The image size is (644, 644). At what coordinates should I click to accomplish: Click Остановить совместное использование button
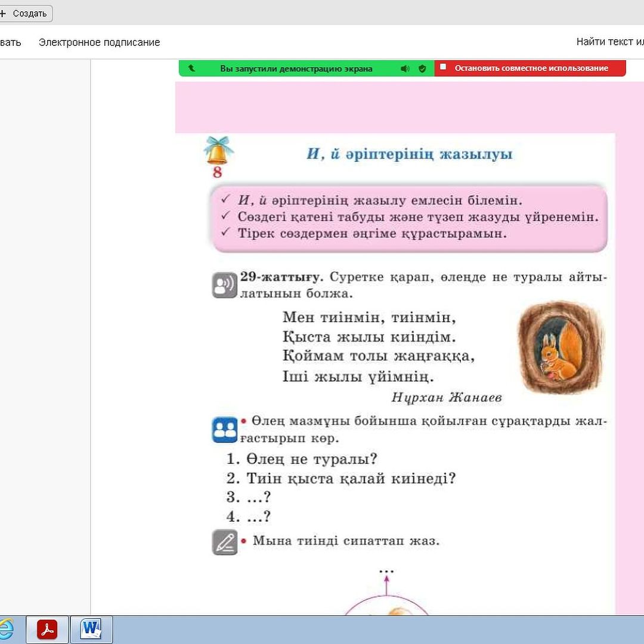tap(530, 68)
